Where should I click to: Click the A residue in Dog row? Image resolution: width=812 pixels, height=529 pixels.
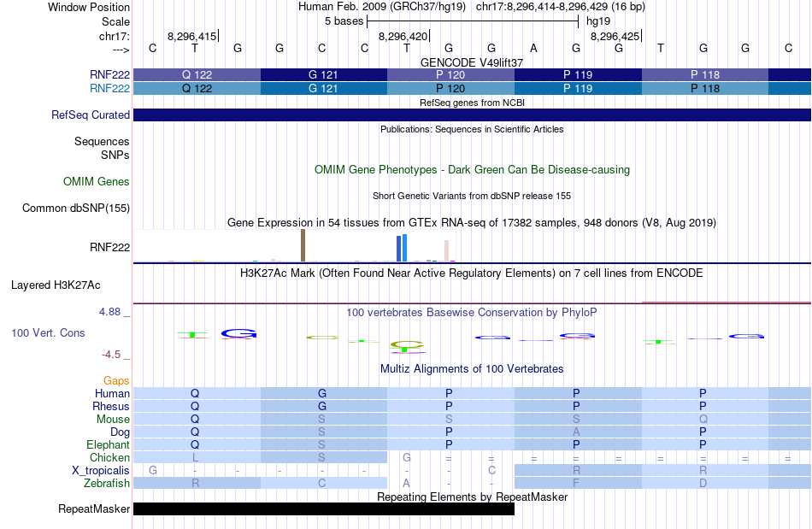click(576, 432)
